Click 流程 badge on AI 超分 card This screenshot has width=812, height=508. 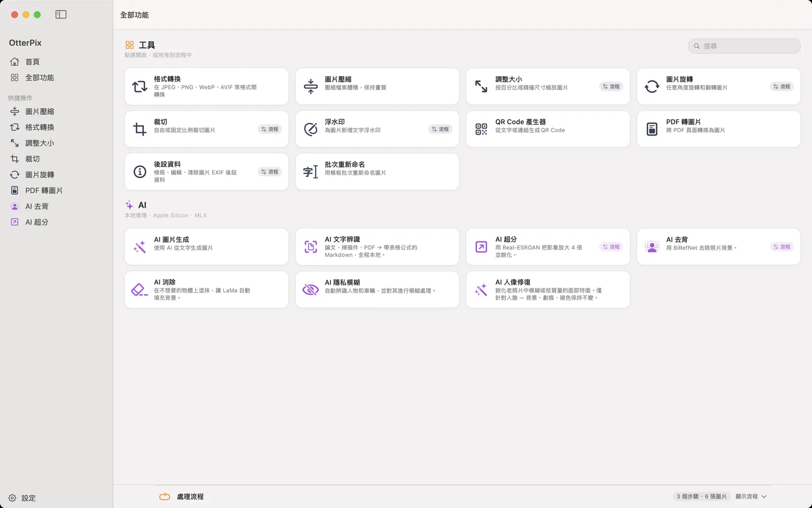(x=611, y=247)
